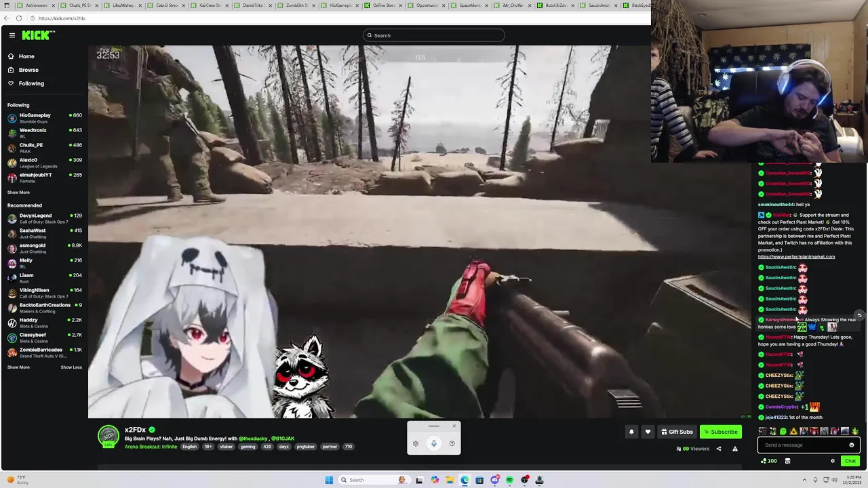Click the vtuber stream tag
The height and width of the screenshot is (488, 868).
[226, 447]
